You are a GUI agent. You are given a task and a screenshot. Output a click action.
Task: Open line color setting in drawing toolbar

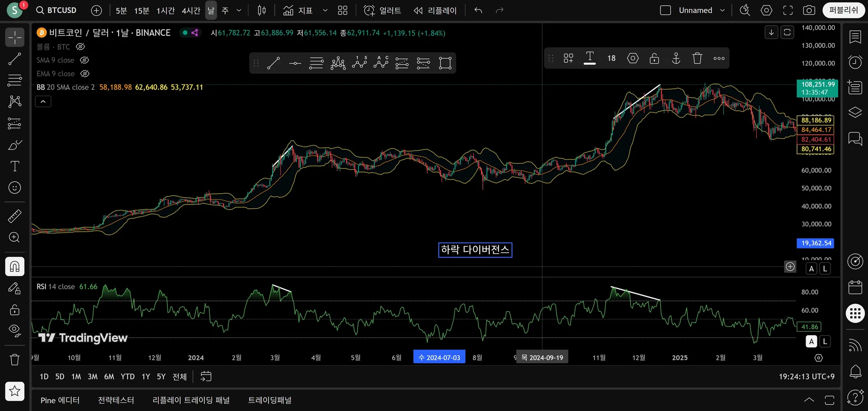pos(590,58)
